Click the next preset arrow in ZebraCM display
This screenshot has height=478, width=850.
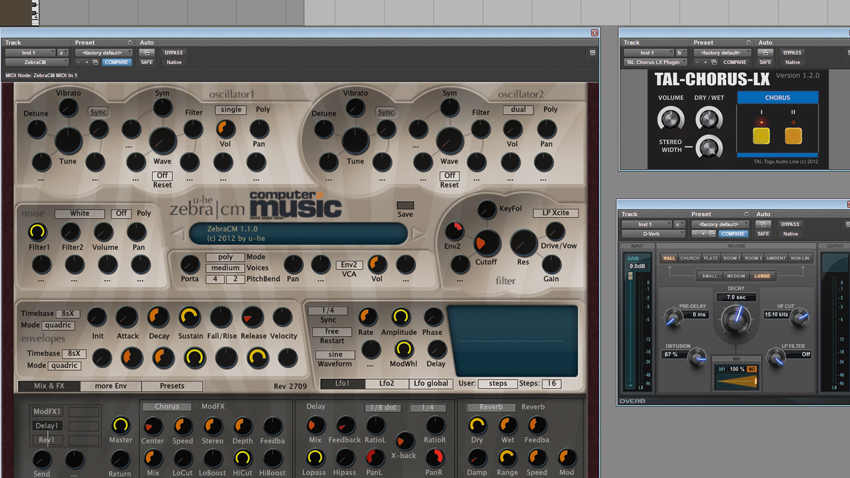point(418,234)
